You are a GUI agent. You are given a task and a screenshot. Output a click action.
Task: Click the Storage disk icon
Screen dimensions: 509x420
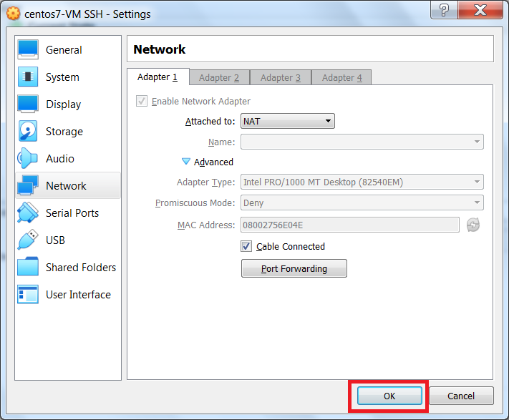click(28, 131)
